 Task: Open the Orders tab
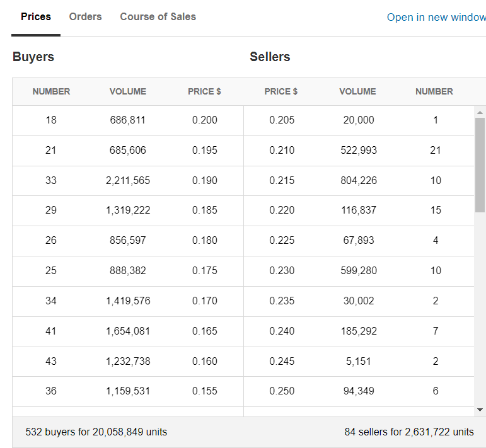(85, 17)
